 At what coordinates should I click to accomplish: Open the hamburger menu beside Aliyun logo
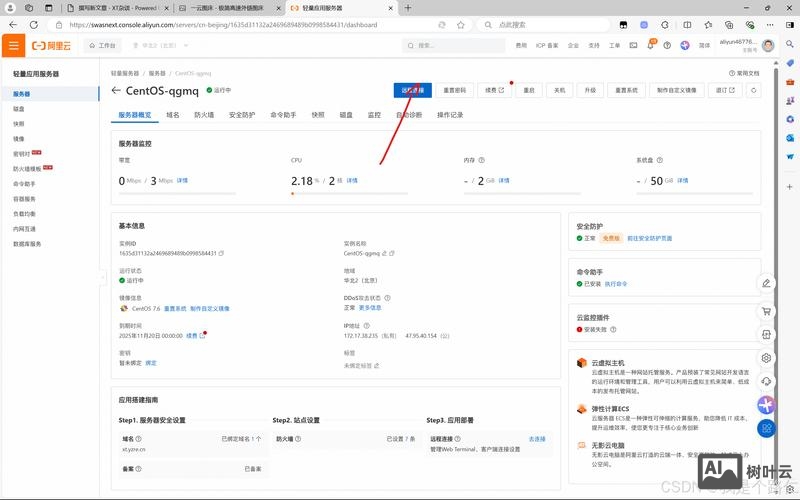[13, 45]
